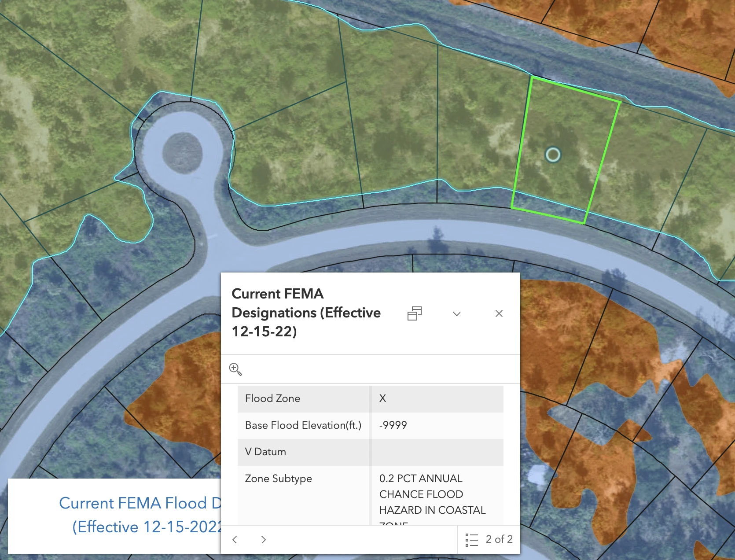
Task: Click the Zone Subtype field label
Action: click(278, 479)
